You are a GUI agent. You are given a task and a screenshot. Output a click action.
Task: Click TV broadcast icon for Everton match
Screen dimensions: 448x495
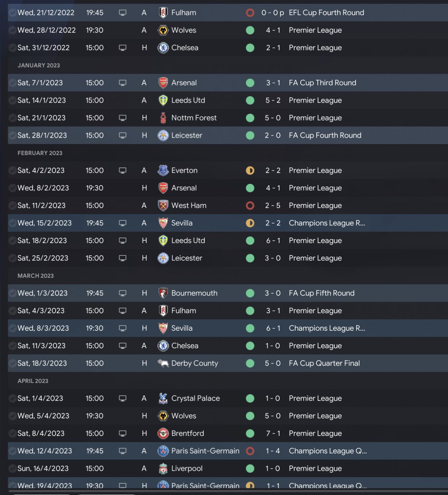122,171
